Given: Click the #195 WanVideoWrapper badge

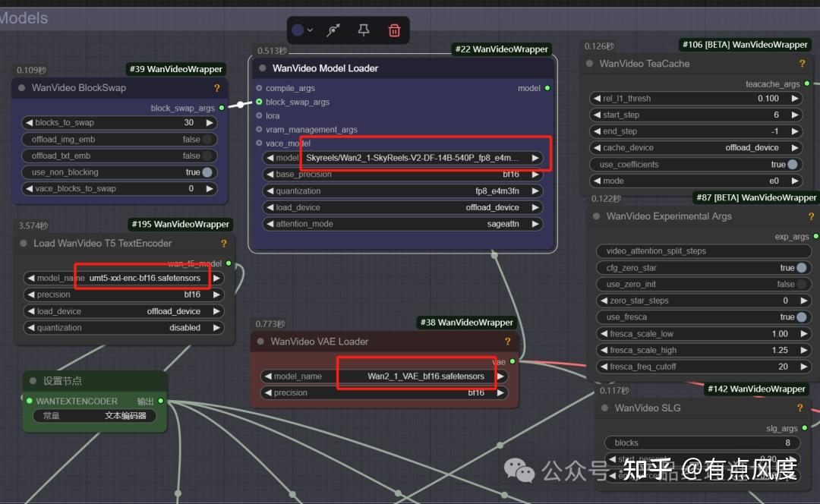Looking at the screenshot, I should click(x=181, y=224).
